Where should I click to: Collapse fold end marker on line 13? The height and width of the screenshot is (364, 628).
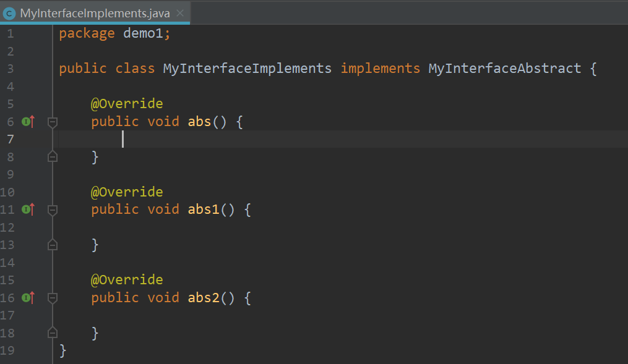tap(53, 244)
